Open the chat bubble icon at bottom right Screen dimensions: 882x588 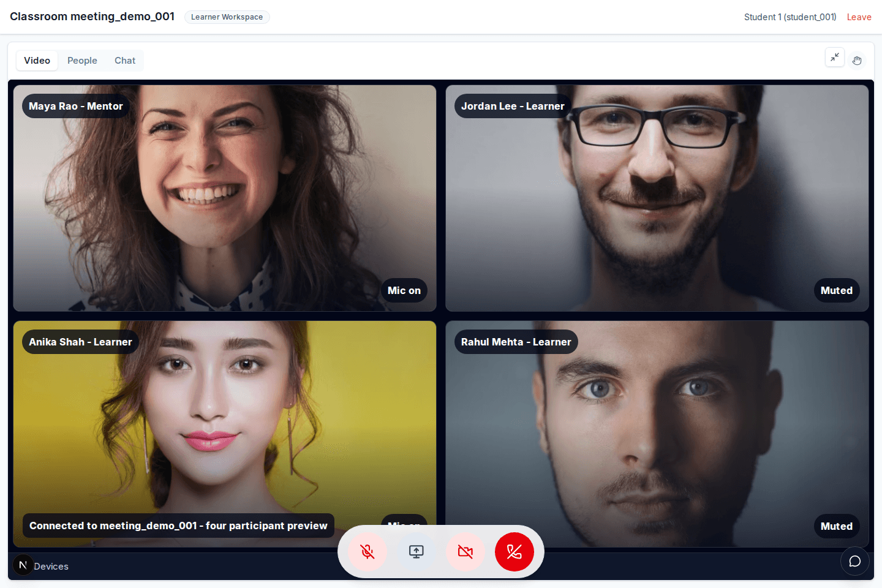pos(855,561)
